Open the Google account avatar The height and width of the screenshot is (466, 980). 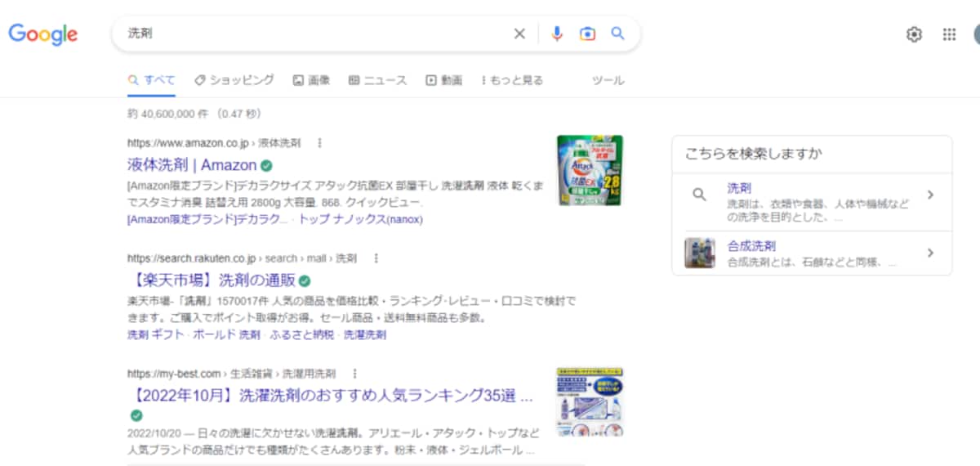point(977,34)
